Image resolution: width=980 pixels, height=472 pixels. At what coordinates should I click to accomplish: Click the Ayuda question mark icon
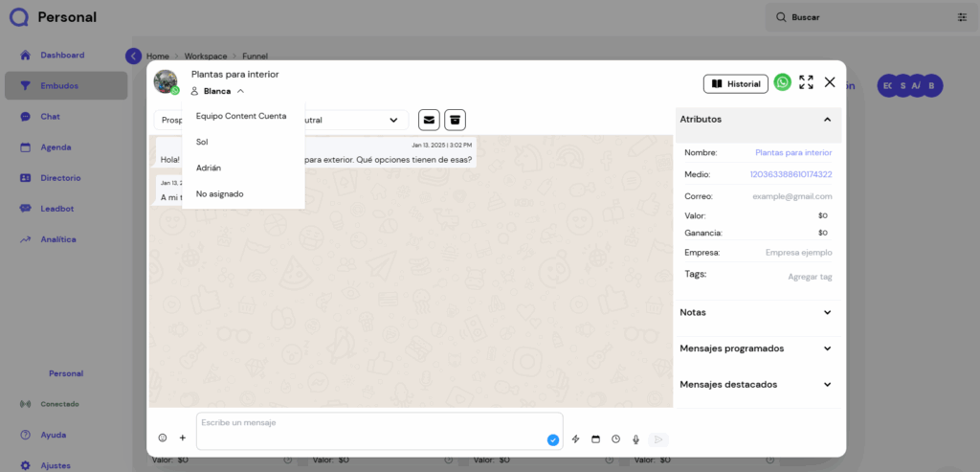coord(25,435)
